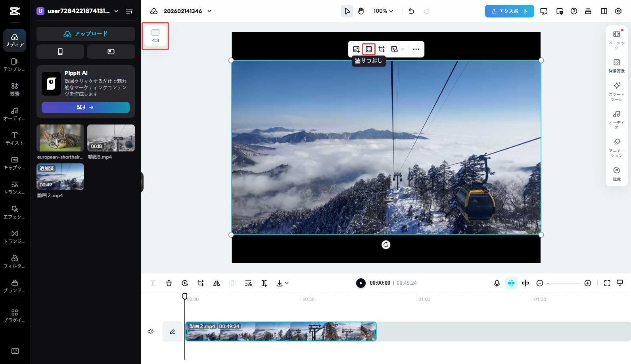Open the 4:3 aspect ratio selector
The image size is (631, 364).
pos(155,36)
